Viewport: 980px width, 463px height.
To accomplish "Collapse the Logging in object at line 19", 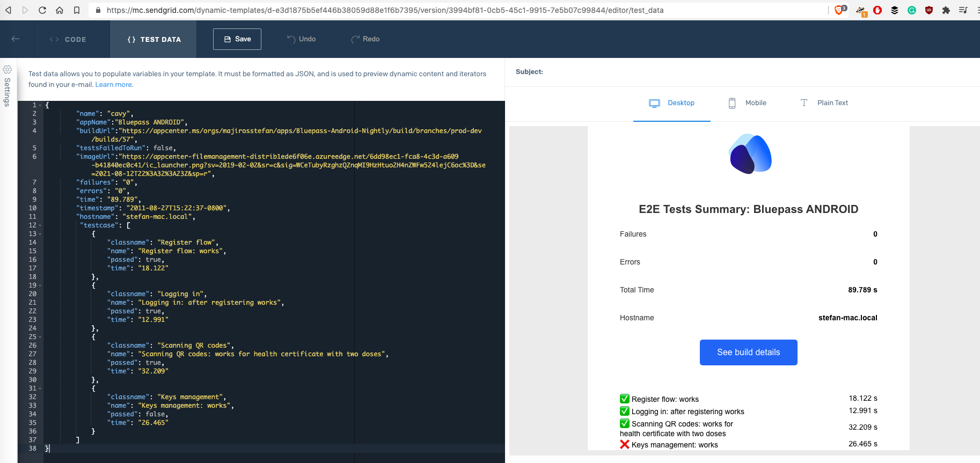I will click(40, 285).
